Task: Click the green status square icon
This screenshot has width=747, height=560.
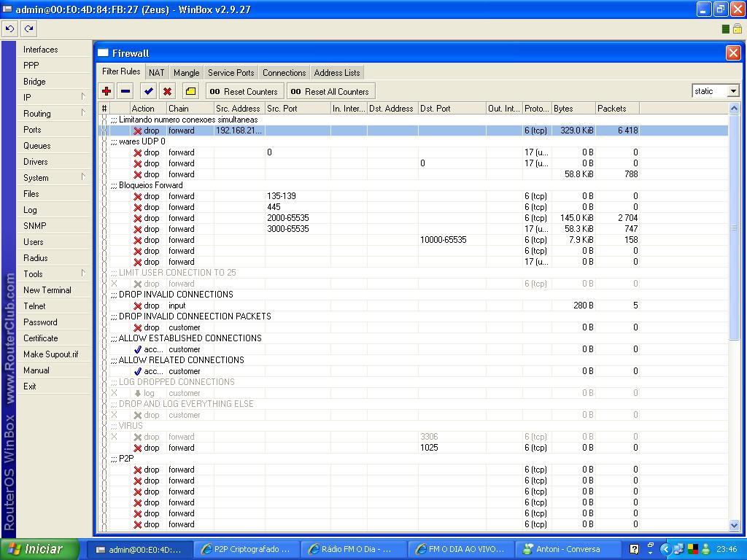Action: click(726, 29)
